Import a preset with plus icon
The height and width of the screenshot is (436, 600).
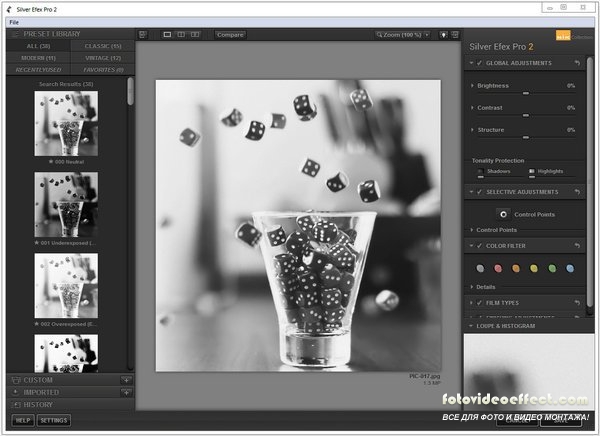[x=126, y=392]
